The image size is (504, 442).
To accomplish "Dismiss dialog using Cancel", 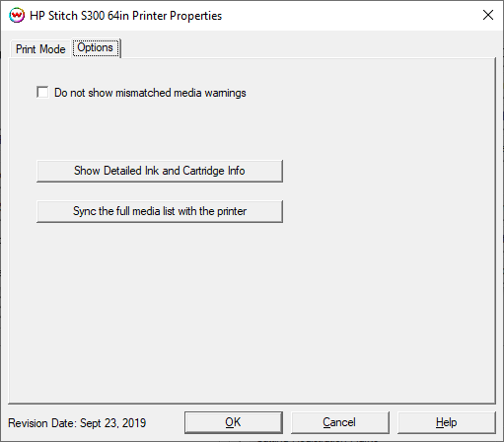I will coord(339,422).
